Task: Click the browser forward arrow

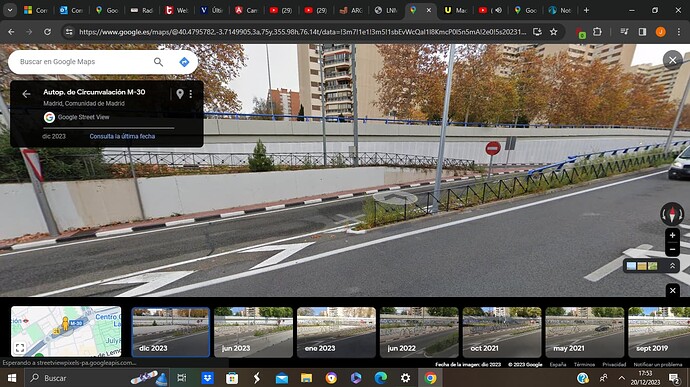Action: pos(29,32)
